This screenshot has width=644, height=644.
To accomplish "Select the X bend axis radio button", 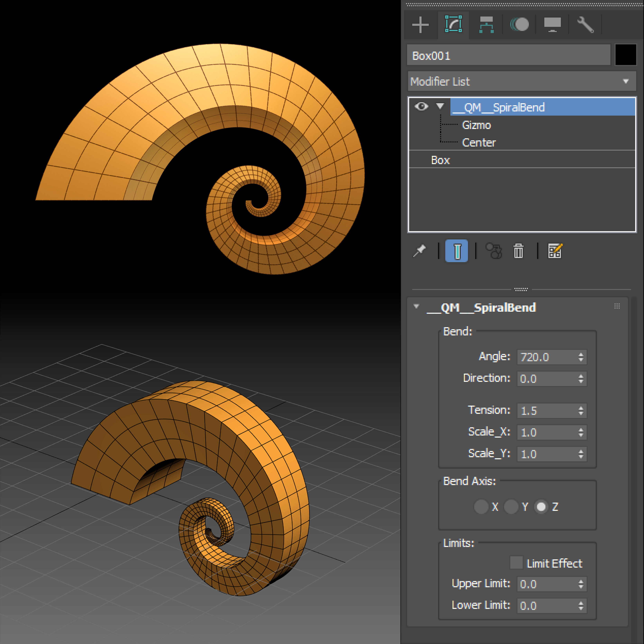I will click(x=481, y=507).
